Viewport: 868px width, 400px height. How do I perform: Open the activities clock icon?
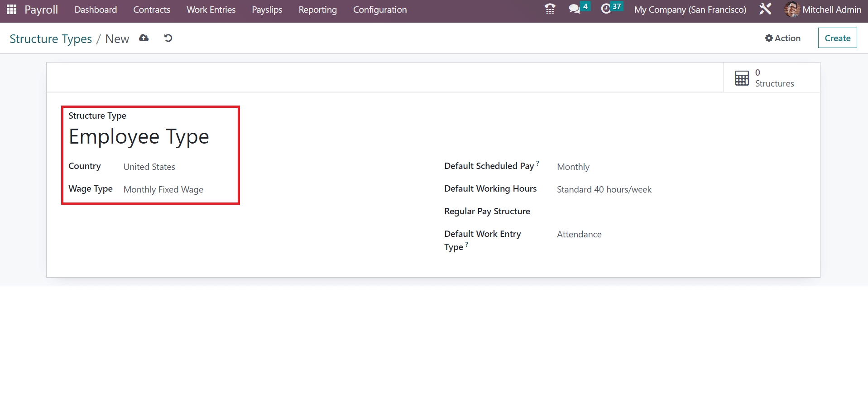point(606,9)
